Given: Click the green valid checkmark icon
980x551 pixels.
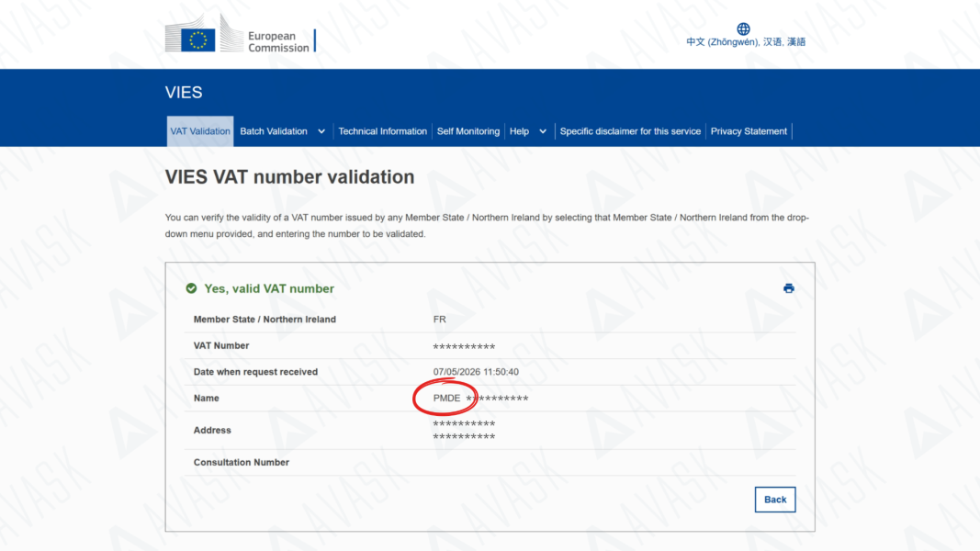Looking at the screenshot, I should point(191,288).
